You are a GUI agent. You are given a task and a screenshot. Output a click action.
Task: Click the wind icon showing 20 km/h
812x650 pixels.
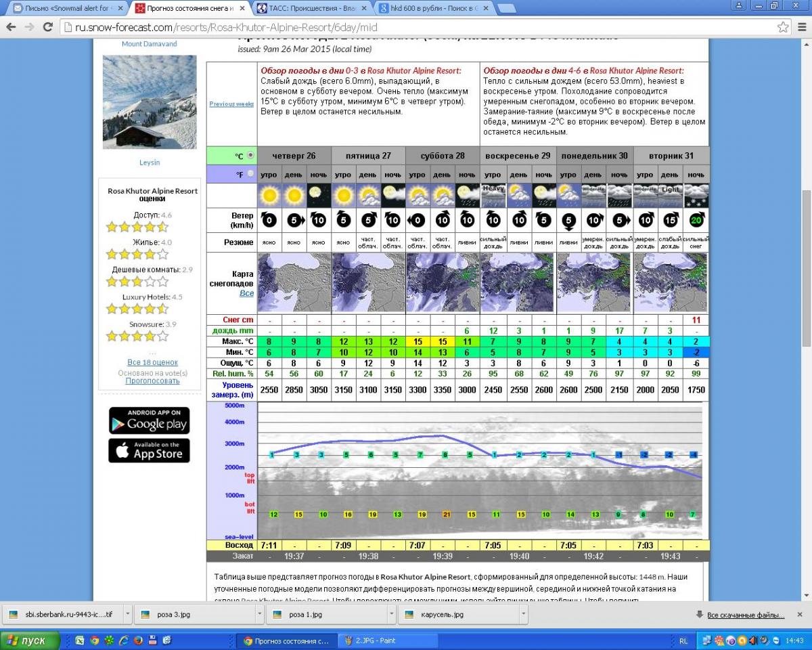(696, 220)
